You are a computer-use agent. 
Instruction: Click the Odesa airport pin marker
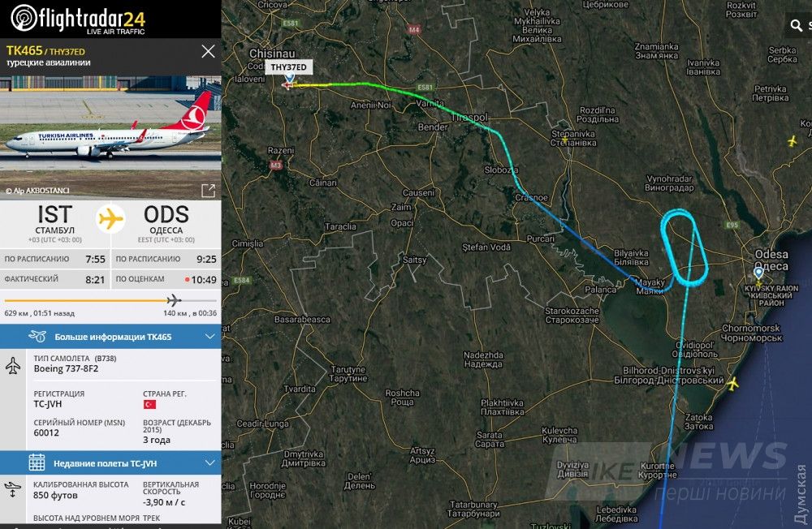pos(758,273)
